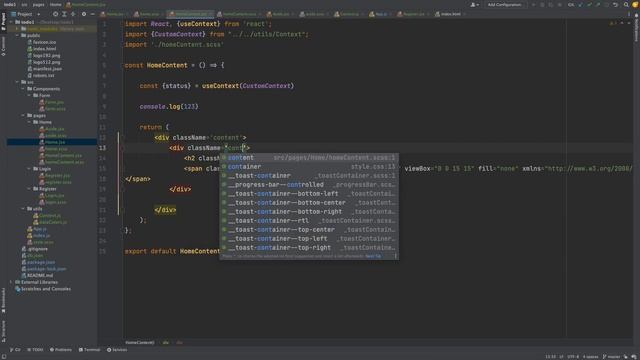The height and width of the screenshot is (360, 640).
Task: Click the locate-in-project target icon
Action: [x=55, y=14]
